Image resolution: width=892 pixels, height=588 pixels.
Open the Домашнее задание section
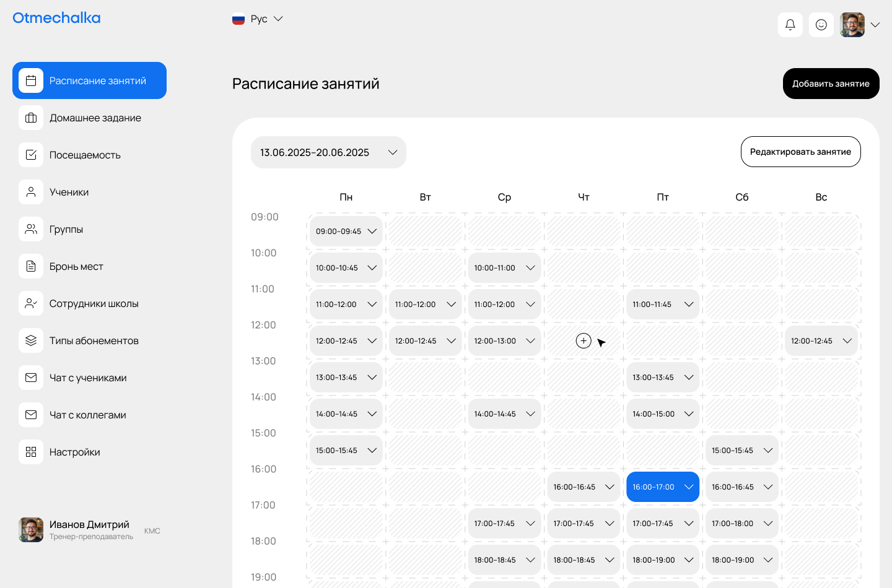click(x=95, y=118)
